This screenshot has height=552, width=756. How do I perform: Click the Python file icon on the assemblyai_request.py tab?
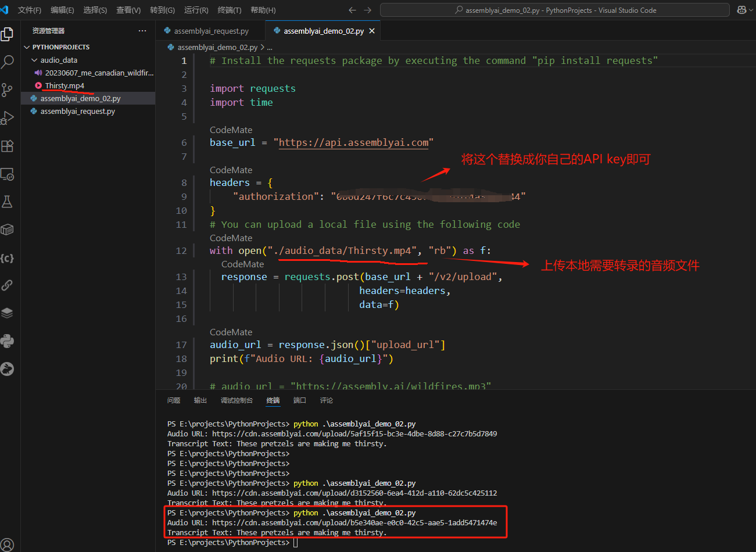point(167,31)
